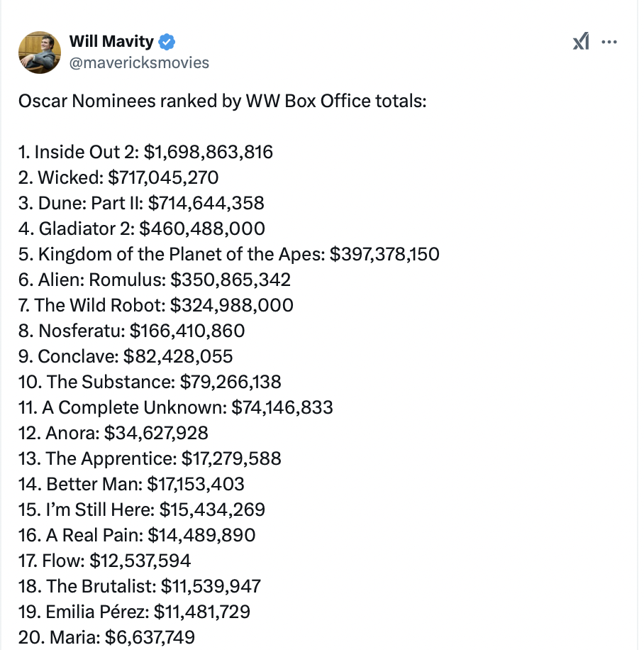Open Will Mavity's profile picture

tap(40, 52)
